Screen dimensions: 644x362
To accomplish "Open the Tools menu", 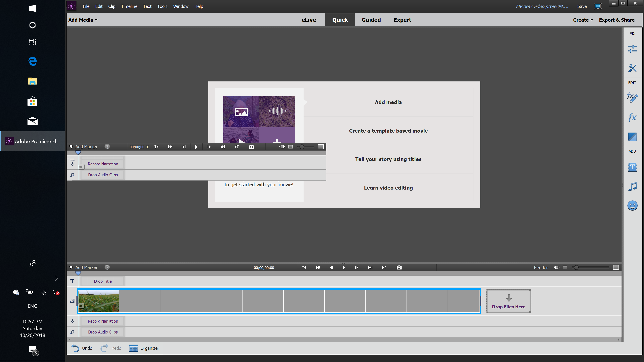I will tap(162, 6).
